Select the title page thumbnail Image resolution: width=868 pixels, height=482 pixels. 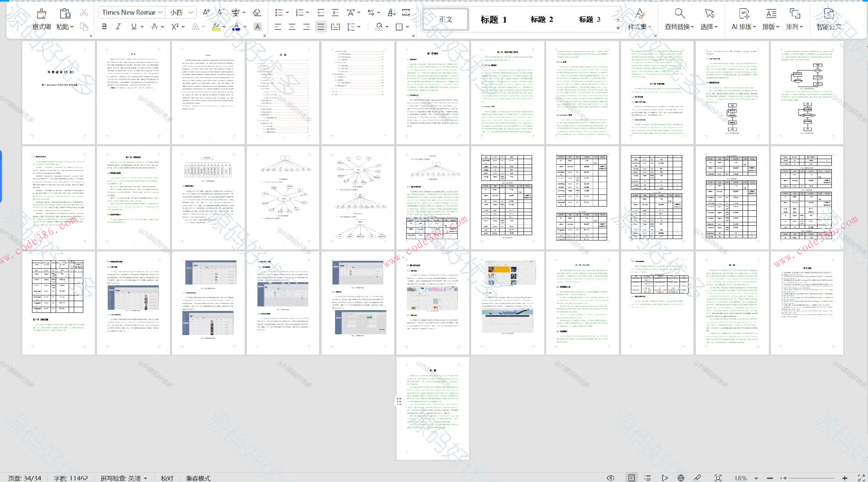point(59,93)
